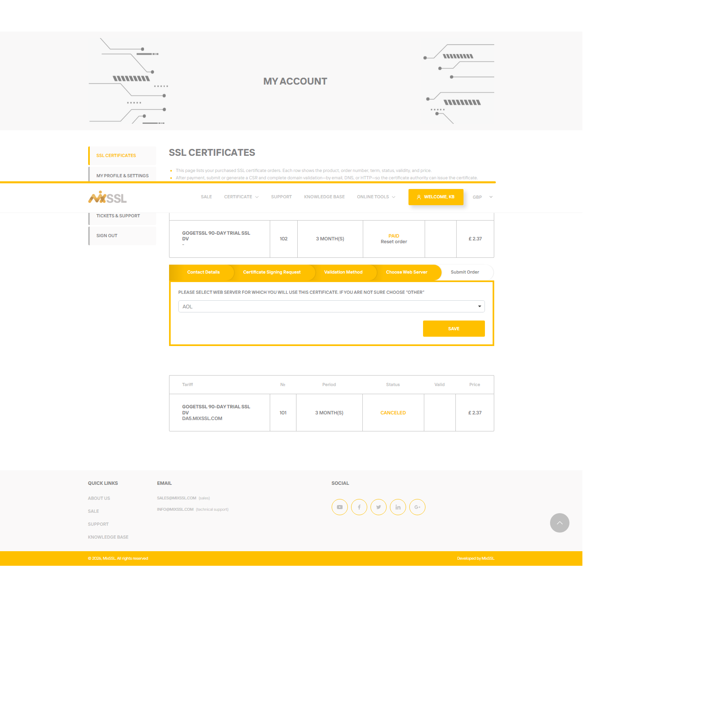The height and width of the screenshot is (707, 728).
Task: Switch to Certificate Signing Request step tab
Action: click(x=272, y=272)
